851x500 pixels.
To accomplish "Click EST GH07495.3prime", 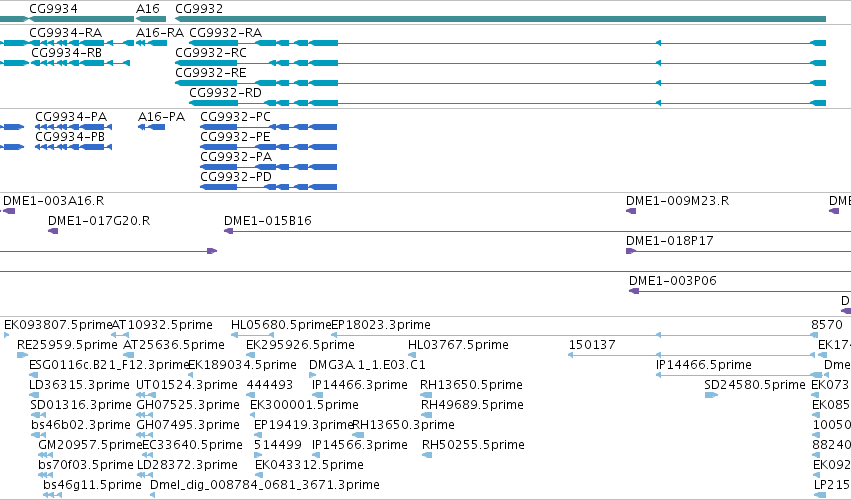I will pyautogui.click(x=188, y=425).
